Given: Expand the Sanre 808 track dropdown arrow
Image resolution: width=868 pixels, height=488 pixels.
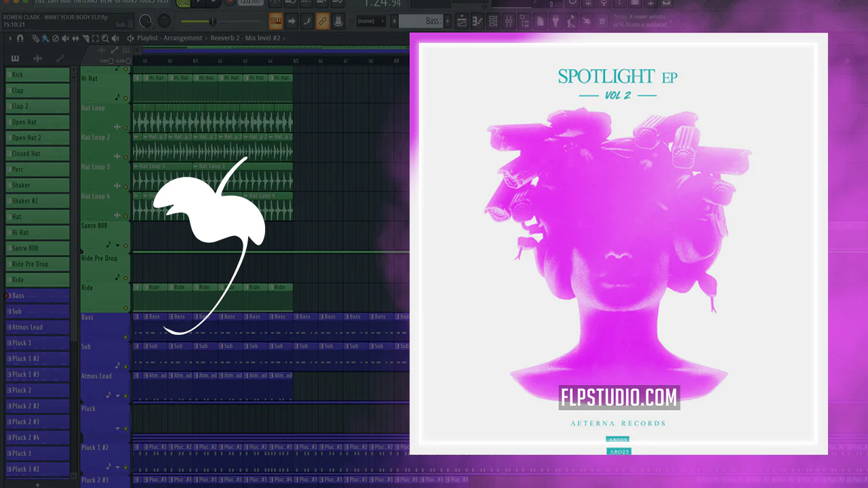Looking at the screenshot, I should (117, 246).
